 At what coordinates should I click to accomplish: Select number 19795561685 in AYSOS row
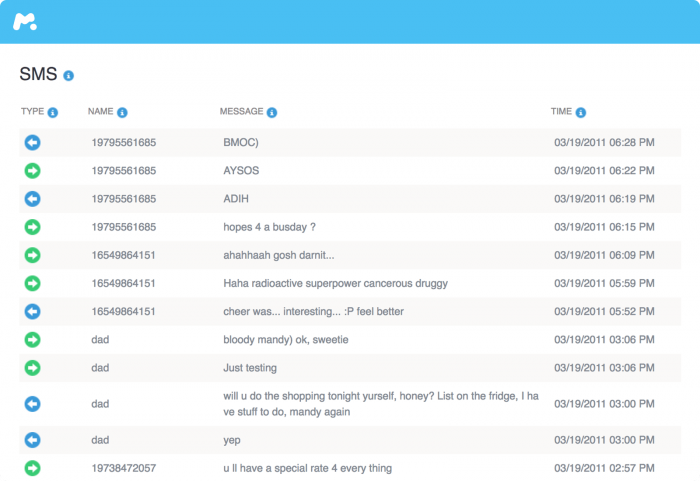124,171
